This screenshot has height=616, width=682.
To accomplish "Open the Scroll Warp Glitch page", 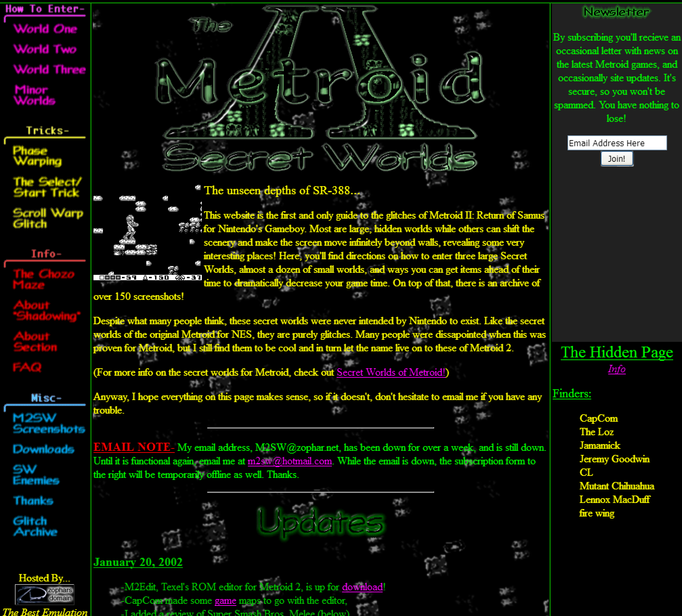I will [48, 218].
